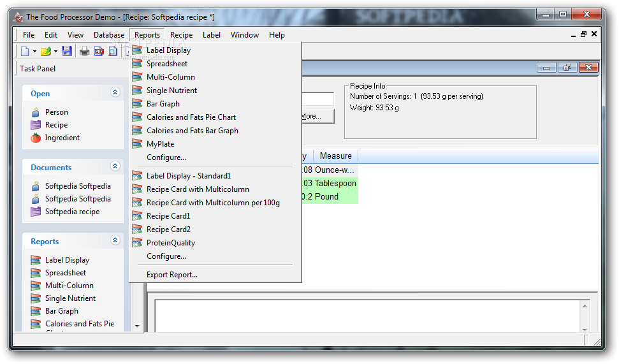Click the Recipe book icon in Open section

36,125
